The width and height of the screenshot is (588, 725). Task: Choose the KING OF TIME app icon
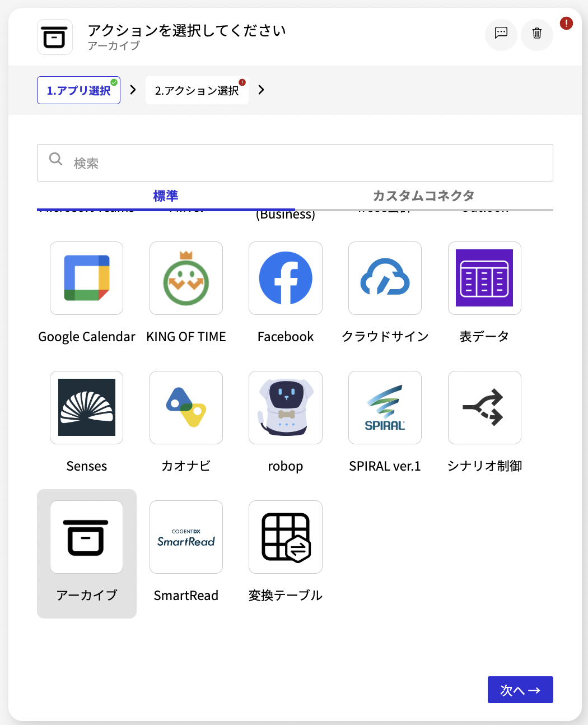(x=186, y=278)
